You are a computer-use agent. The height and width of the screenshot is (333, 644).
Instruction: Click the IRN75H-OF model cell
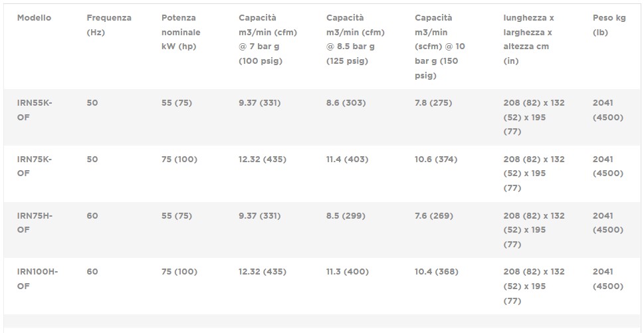click(35, 223)
